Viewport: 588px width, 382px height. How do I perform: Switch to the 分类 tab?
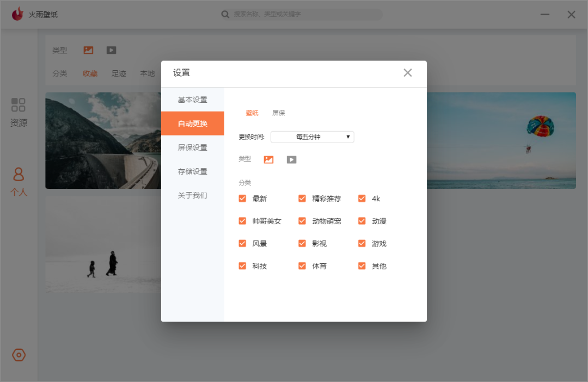point(60,73)
